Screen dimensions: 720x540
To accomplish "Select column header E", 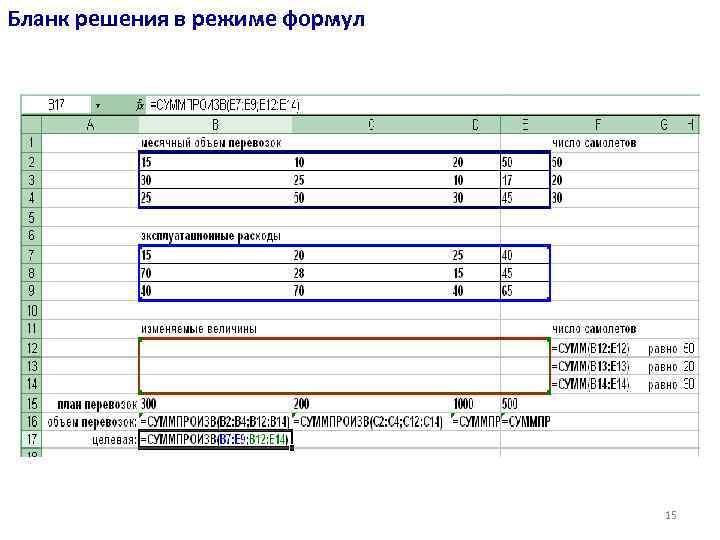I will tap(525, 124).
